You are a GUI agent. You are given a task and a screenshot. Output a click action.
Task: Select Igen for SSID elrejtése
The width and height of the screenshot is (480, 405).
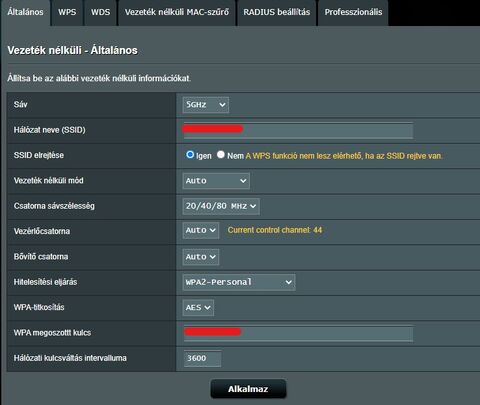190,155
